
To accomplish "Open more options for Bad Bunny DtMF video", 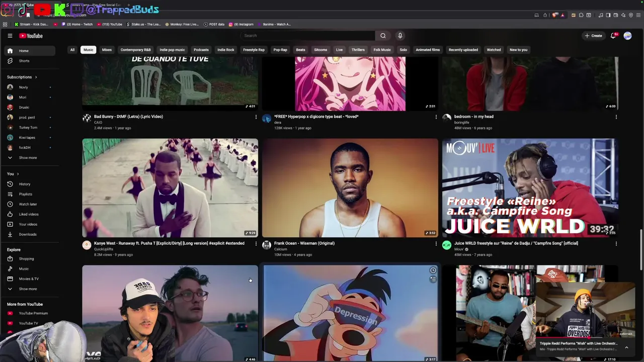I will click(256, 117).
